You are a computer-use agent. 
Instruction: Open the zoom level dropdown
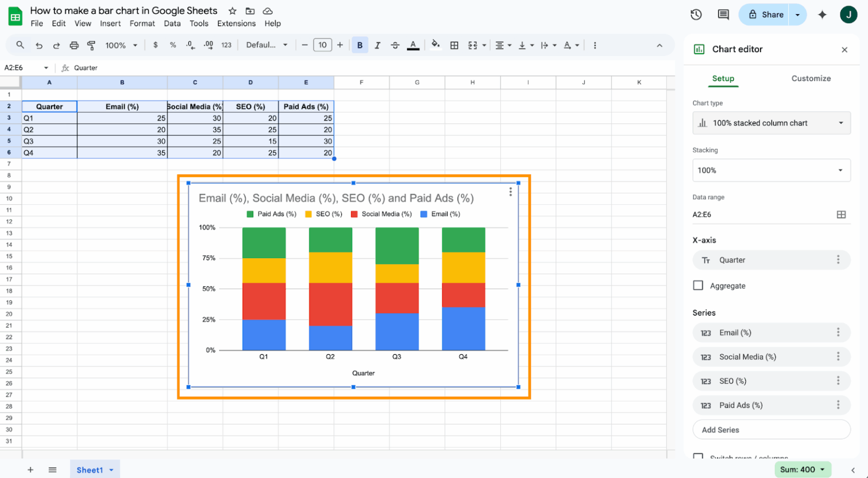[x=120, y=45]
